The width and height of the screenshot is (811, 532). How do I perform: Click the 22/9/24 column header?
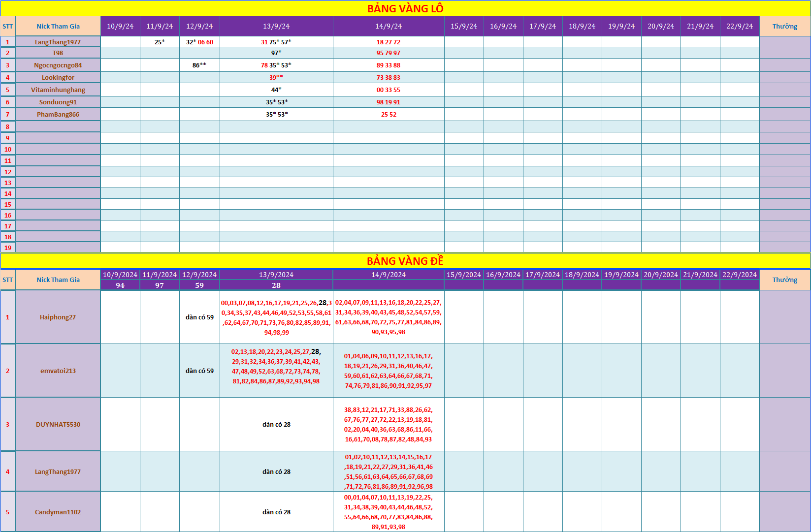point(740,26)
